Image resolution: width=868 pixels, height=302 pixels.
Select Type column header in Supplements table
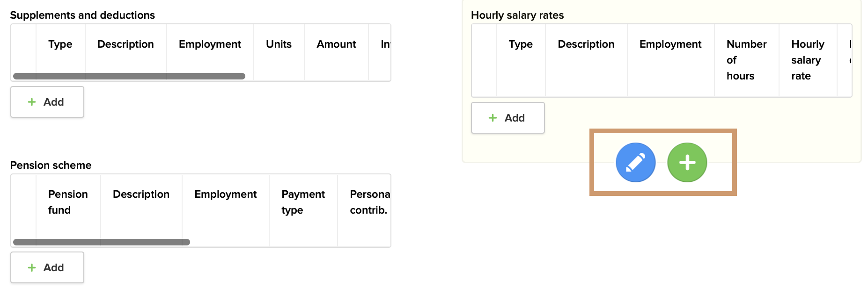pyautogui.click(x=60, y=44)
